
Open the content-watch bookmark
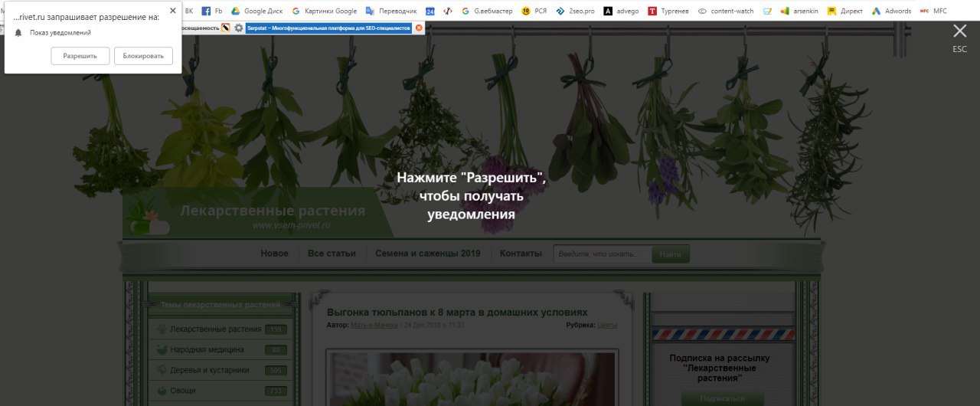[x=726, y=11]
